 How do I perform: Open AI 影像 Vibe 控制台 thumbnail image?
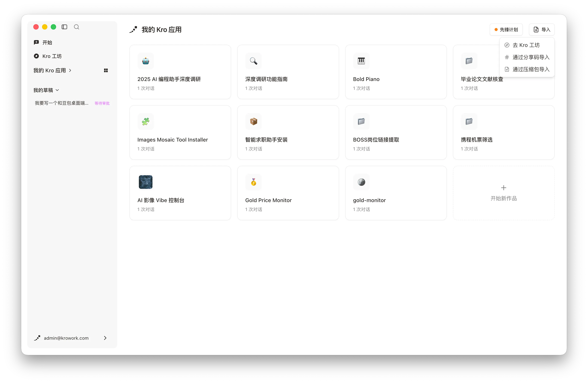click(x=145, y=182)
